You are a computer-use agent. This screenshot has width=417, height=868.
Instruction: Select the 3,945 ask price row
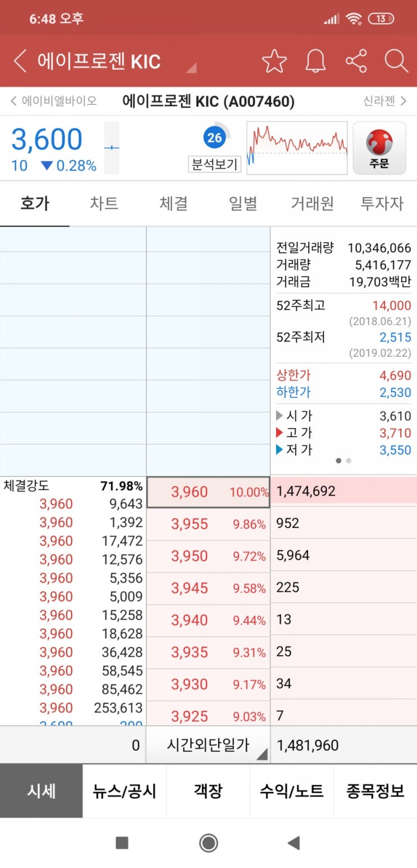coord(208,588)
